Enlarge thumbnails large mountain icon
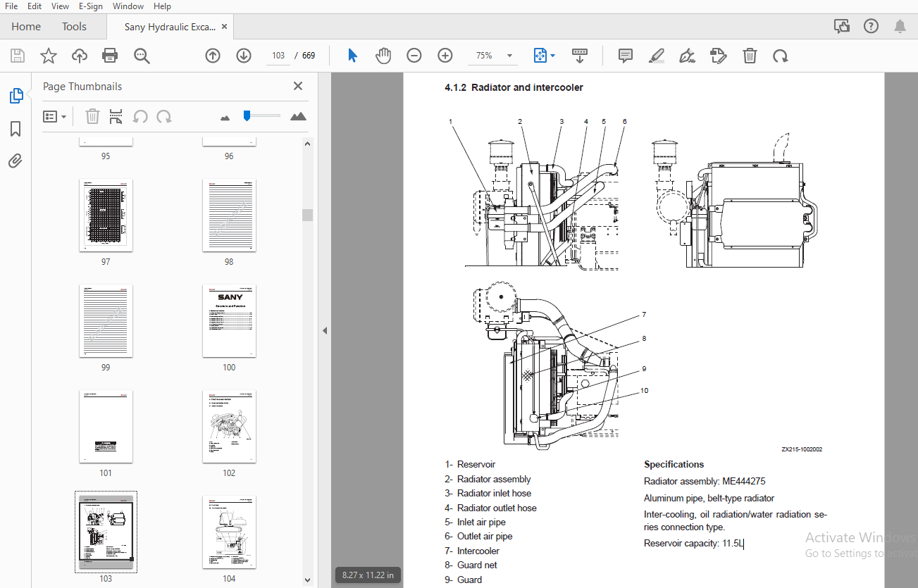The image size is (918, 588). [299, 116]
